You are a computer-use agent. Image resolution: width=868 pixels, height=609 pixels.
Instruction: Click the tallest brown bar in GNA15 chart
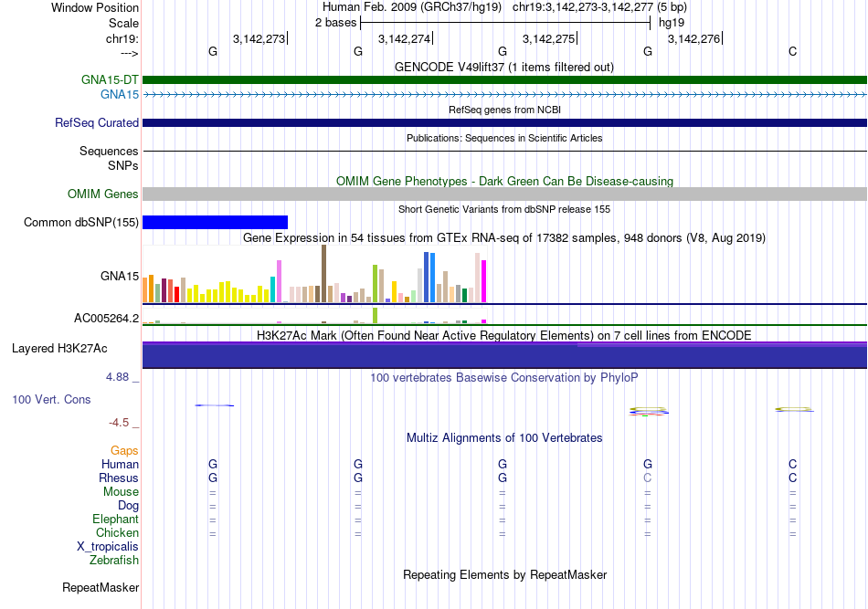click(323, 274)
